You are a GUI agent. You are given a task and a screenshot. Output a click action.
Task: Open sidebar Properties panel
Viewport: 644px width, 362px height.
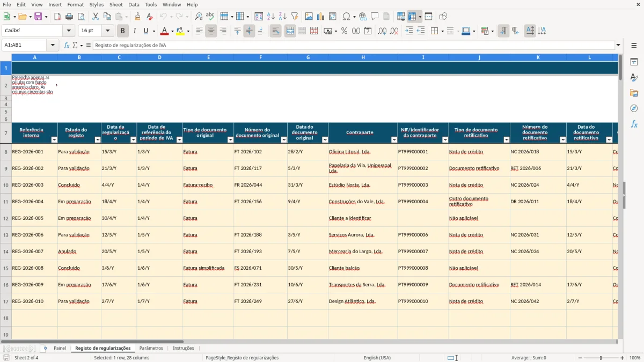pyautogui.click(x=634, y=62)
